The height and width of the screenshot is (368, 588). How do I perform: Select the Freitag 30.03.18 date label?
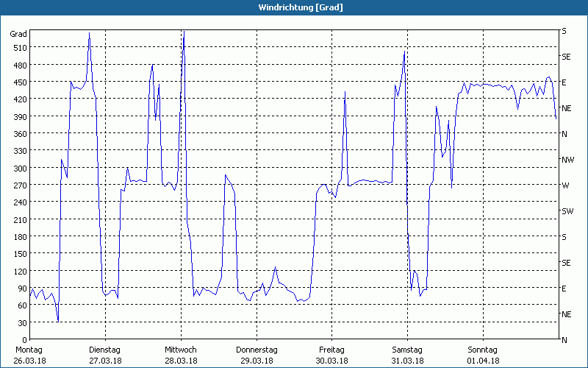(331, 355)
